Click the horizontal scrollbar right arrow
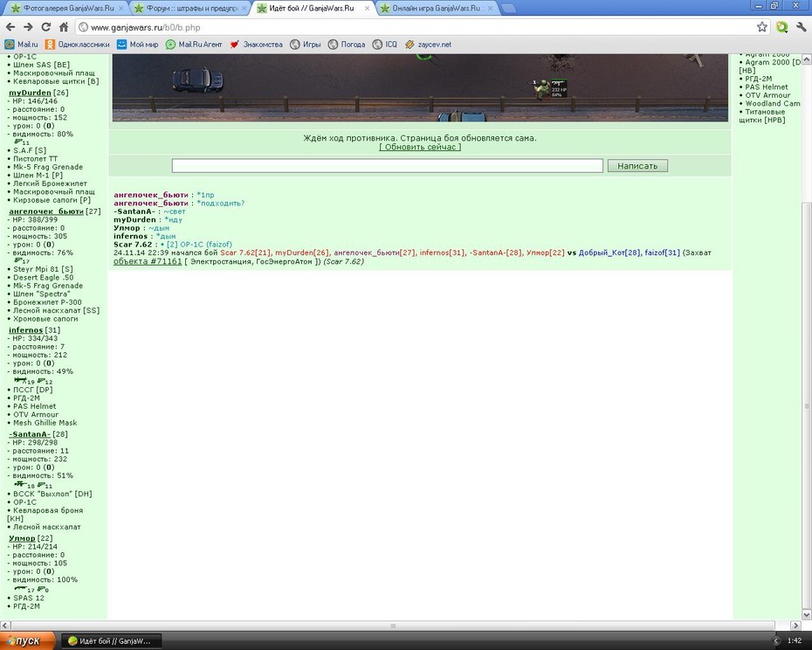The width and height of the screenshot is (812, 650). 796,626
